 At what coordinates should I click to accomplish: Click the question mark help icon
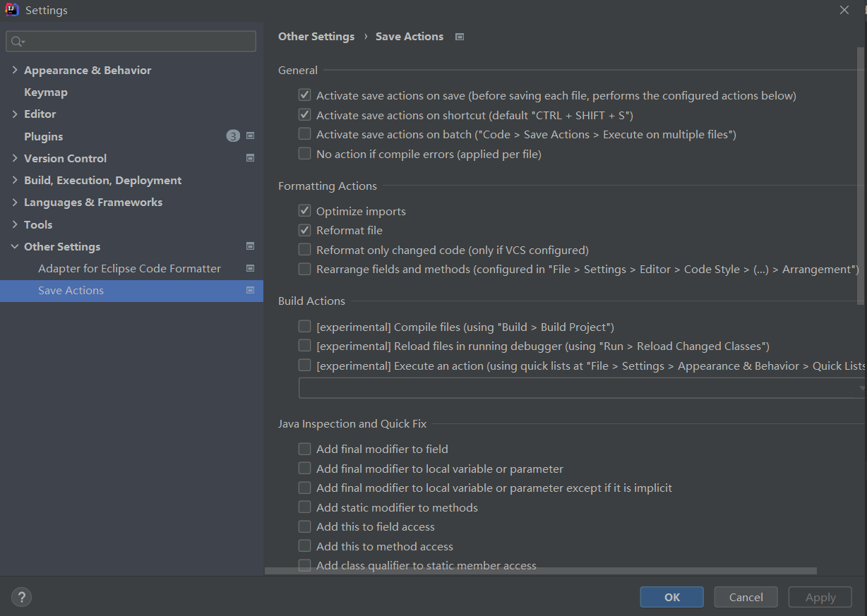[21, 598]
